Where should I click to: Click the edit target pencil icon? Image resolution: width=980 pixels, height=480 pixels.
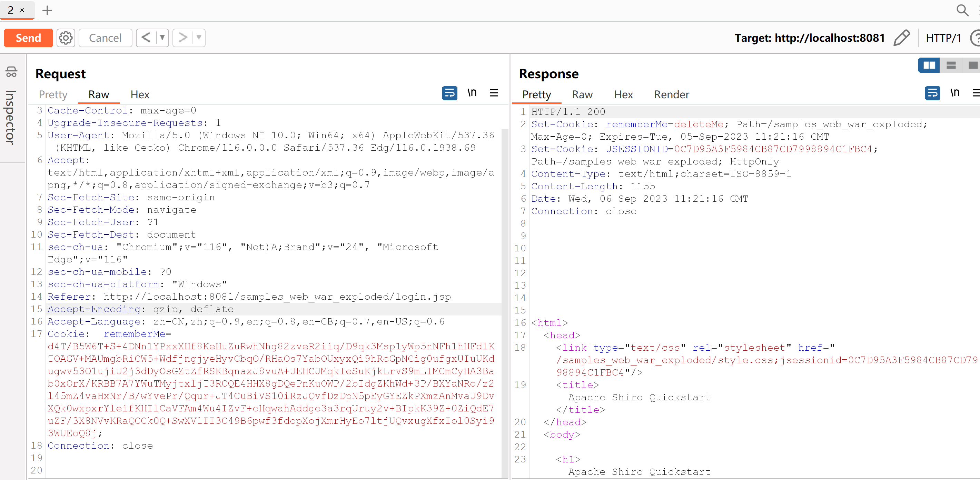click(901, 38)
